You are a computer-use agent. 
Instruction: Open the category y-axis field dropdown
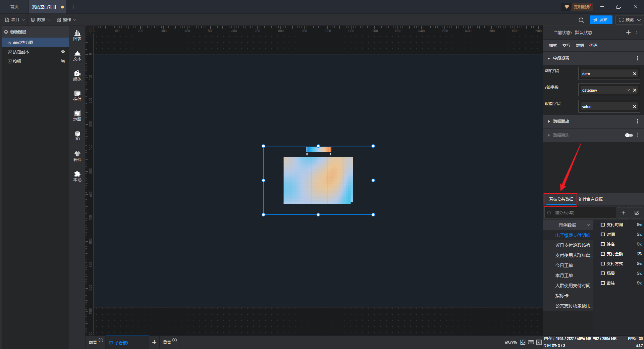pyautogui.click(x=628, y=90)
